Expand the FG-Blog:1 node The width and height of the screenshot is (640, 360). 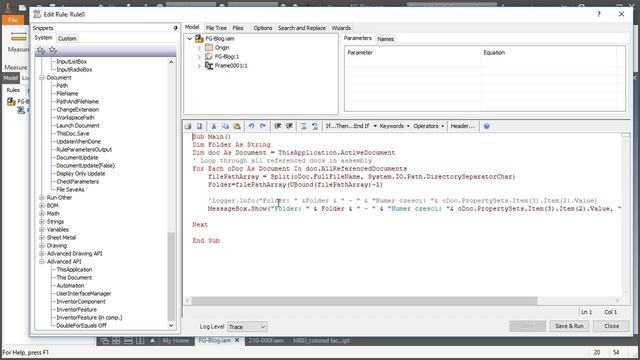pos(199,57)
